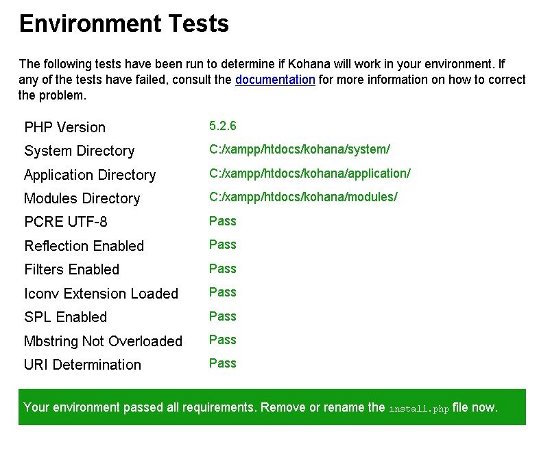550x450 pixels.
Task: Click the Iconv Extension Loaded Pass result
Action: pos(222,292)
